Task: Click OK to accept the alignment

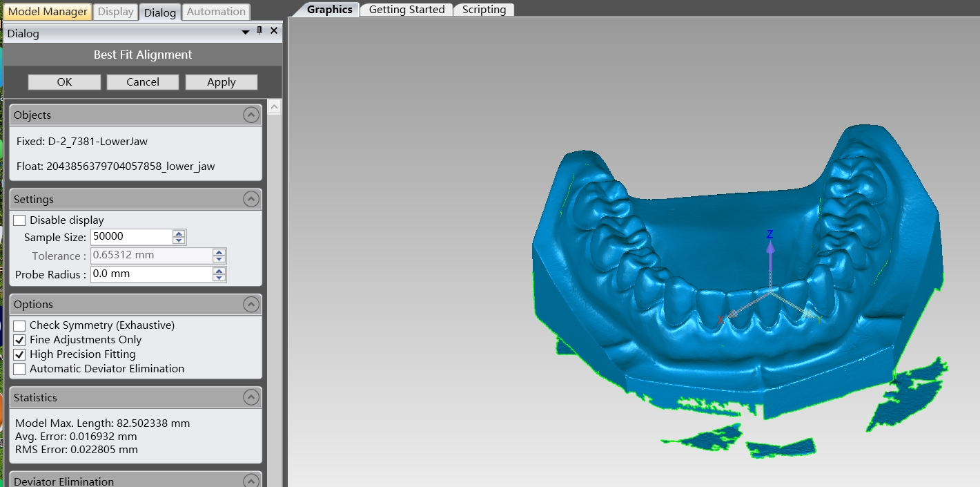Action: pyautogui.click(x=64, y=82)
